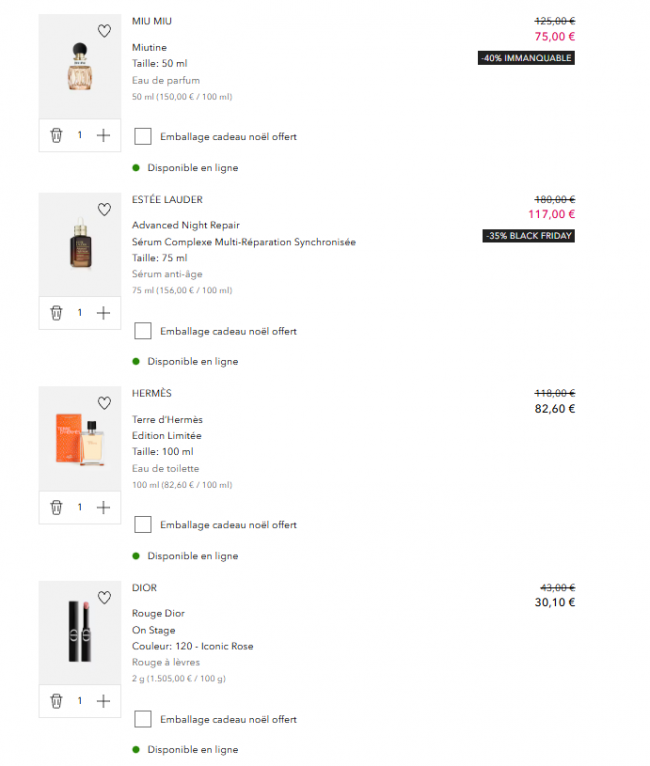Enable gift wrap for Miu Miu perfume
650x766 pixels.
143,136
